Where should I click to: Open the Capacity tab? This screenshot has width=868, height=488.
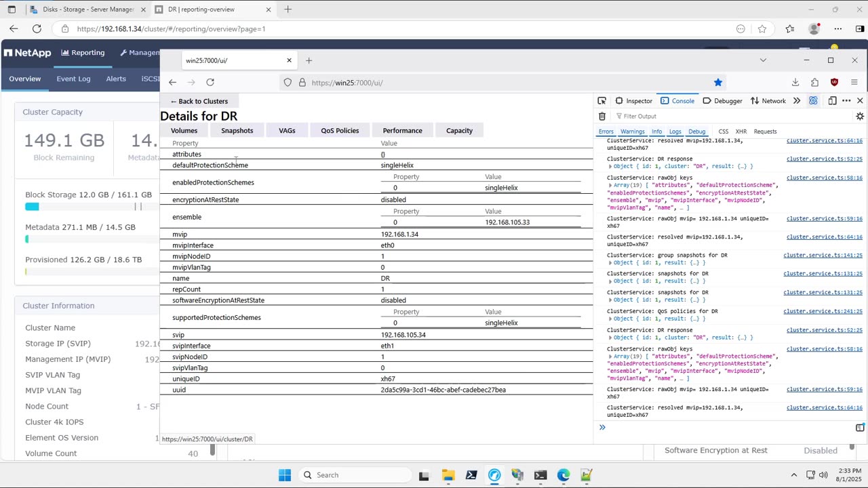459,131
